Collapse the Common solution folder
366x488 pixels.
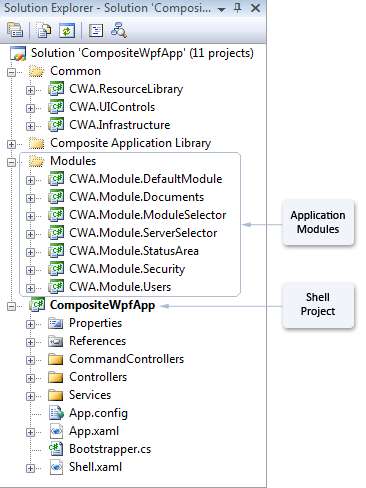pyautogui.click(x=11, y=72)
